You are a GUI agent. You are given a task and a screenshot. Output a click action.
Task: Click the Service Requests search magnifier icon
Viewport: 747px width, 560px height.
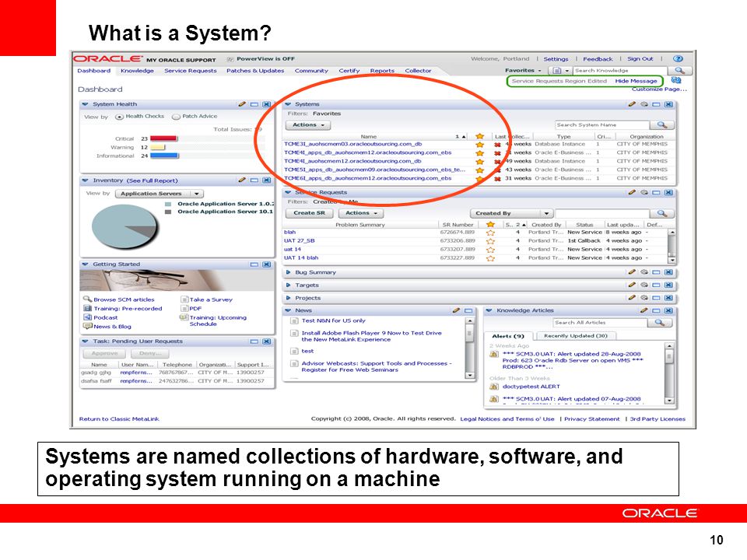coord(661,213)
